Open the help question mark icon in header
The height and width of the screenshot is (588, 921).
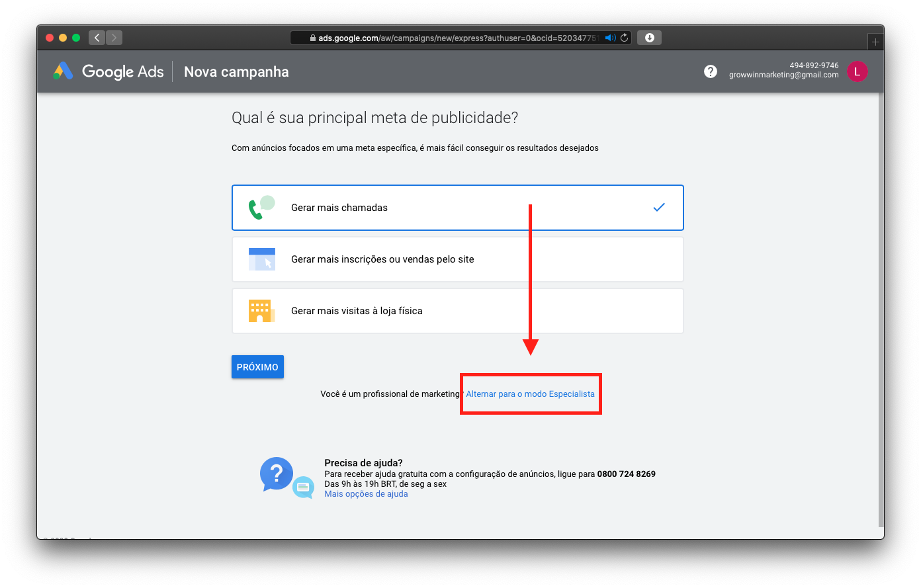coord(711,71)
